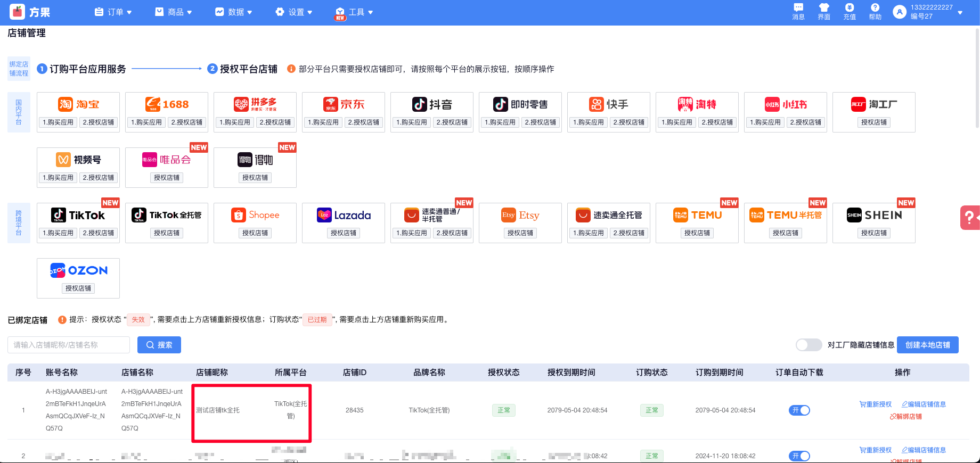Screen dimensions: 980x463
Task: Open the 数据 menu
Action: [x=234, y=12]
